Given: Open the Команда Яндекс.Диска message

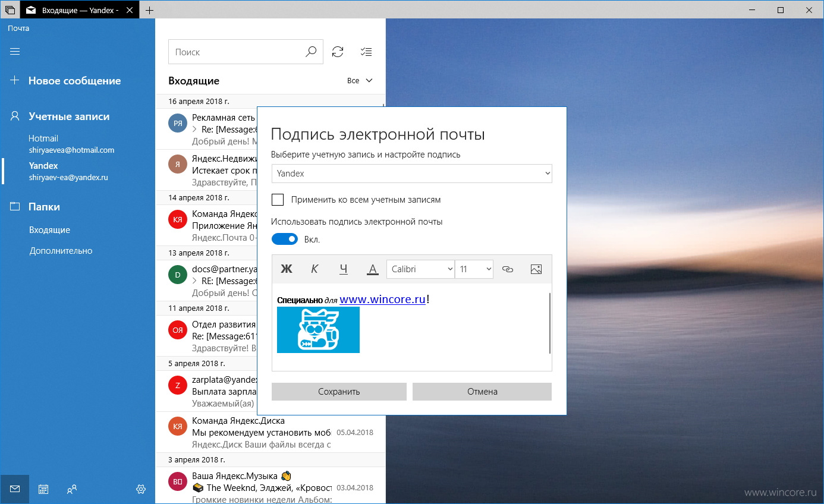Looking at the screenshot, I should click(x=271, y=432).
